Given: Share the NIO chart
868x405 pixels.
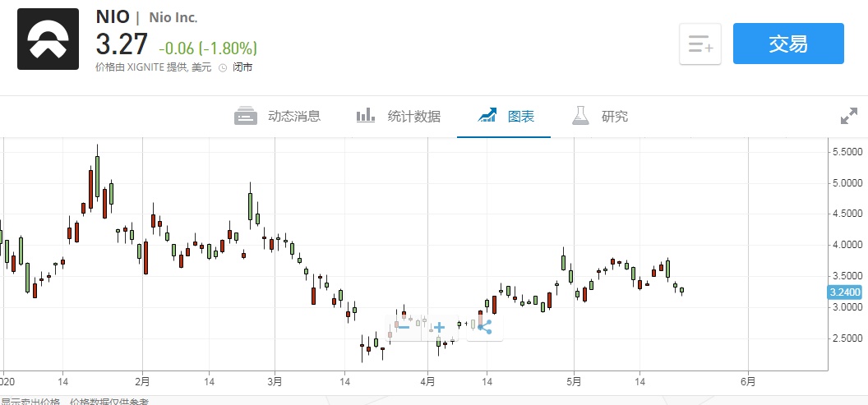Looking at the screenshot, I should click(x=484, y=327).
